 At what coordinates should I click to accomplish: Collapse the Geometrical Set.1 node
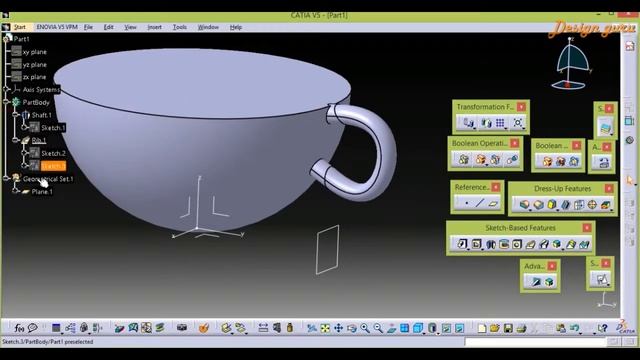click(6, 178)
